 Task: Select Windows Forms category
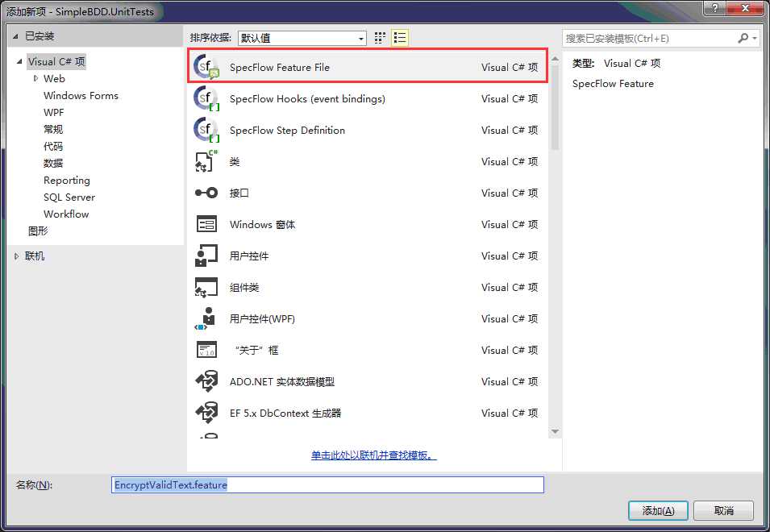coord(81,96)
